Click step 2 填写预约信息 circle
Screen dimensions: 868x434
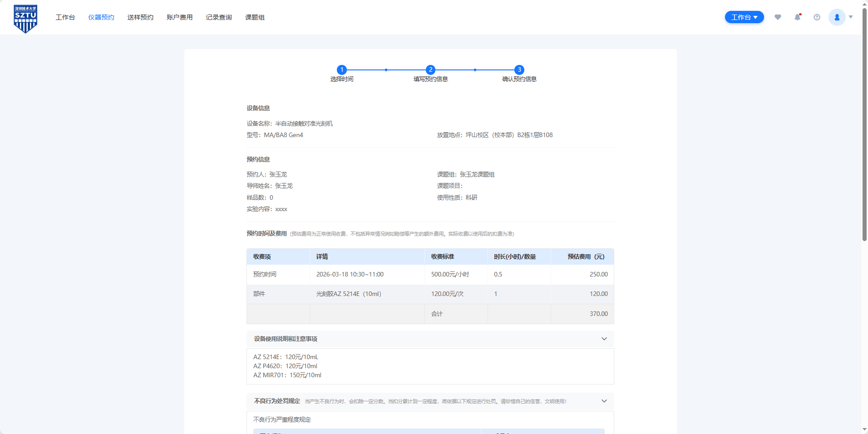430,70
